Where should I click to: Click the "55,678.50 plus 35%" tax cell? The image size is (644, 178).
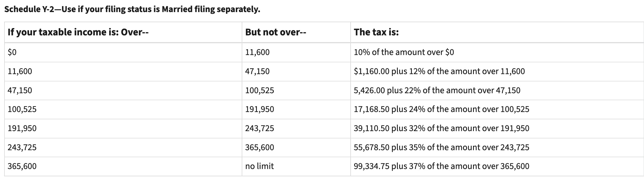coord(441,147)
